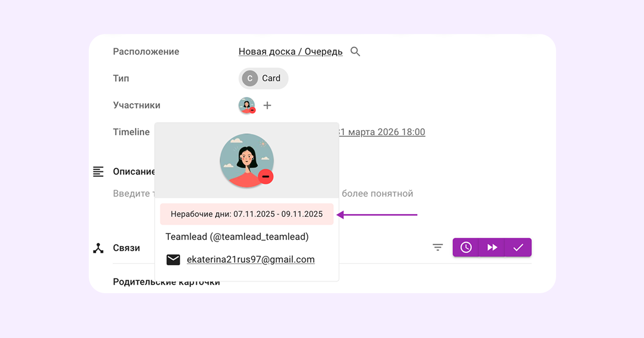Click the filter icon in Связи section
The width and height of the screenshot is (644, 338).
click(x=437, y=247)
